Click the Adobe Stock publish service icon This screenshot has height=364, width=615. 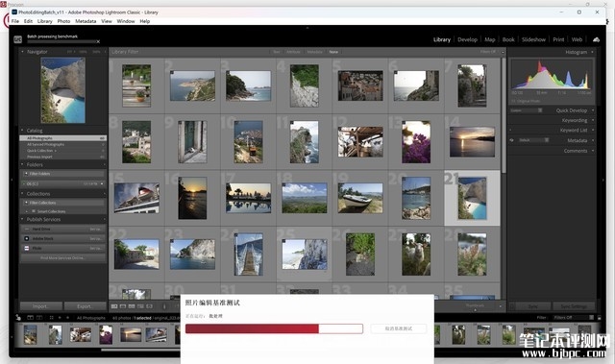click(27, 238)
